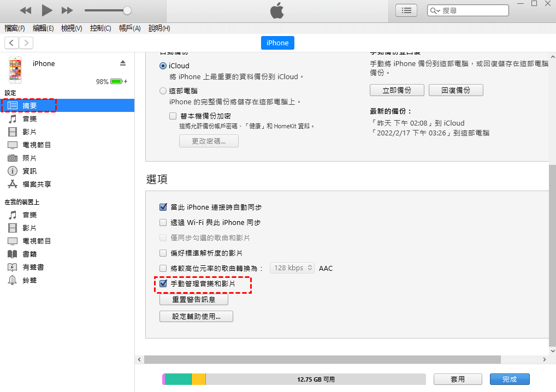Click the back navigation arrow
556x392 pixels.
[x=11, y=43]
